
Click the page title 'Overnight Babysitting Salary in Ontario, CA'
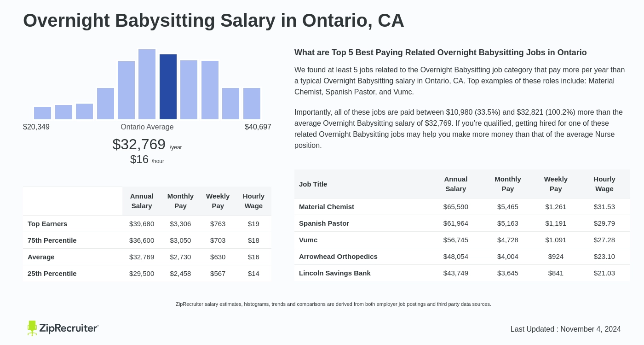tap(213, 20)
